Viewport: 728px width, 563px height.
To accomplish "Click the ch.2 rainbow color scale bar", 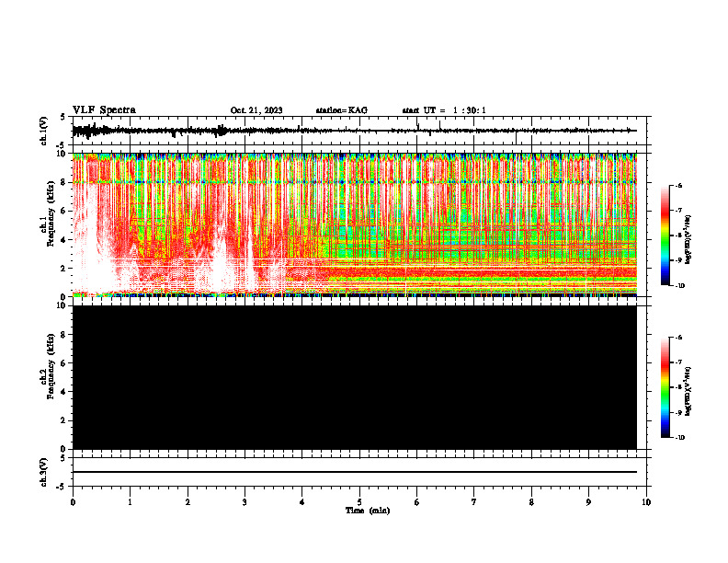I will pos(665,387).
